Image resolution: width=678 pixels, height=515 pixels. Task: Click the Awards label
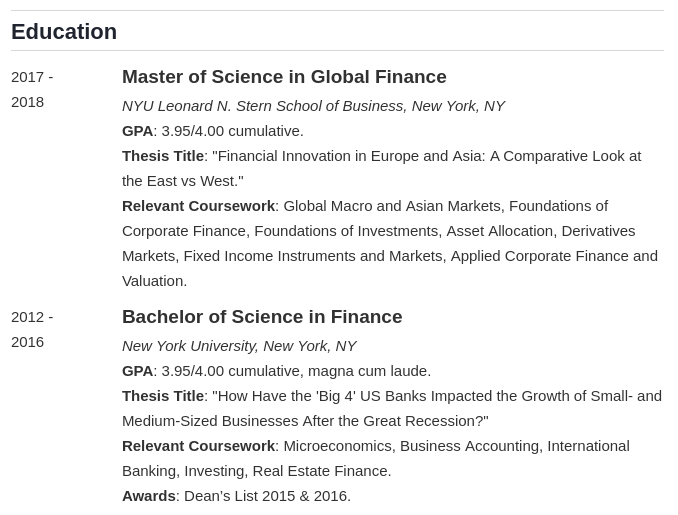(x=149, y=496)
